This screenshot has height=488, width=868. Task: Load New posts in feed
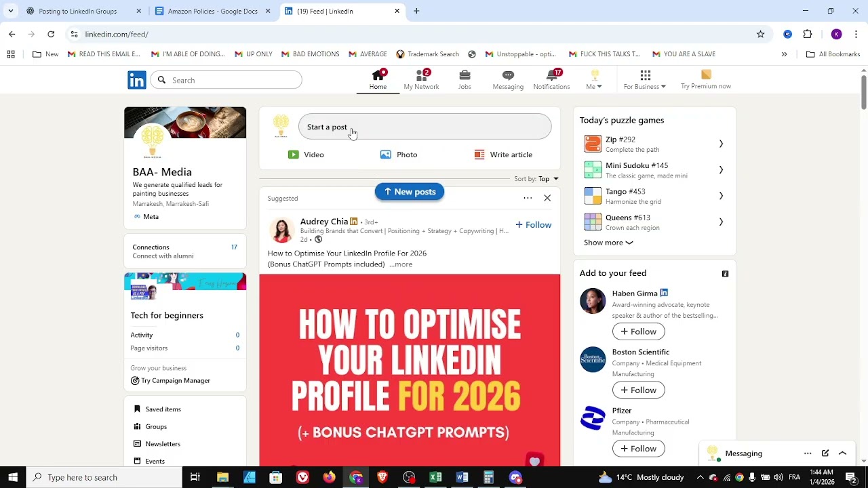(410, 192)
